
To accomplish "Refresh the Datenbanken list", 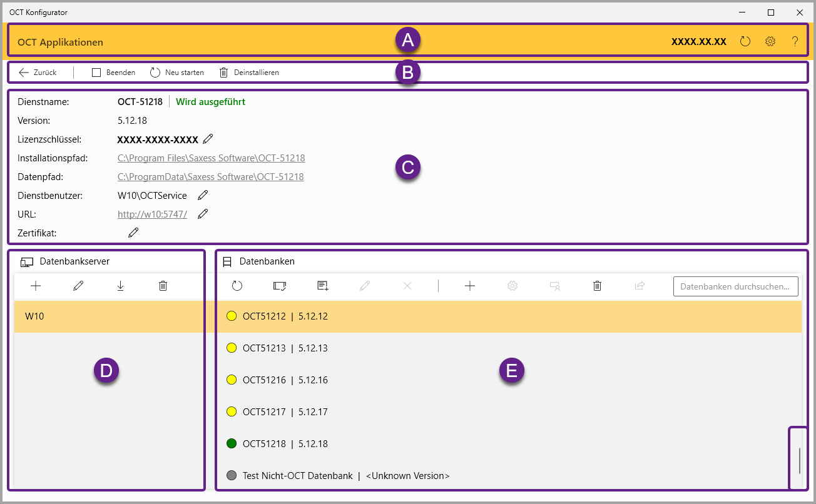I will (237, 286).
